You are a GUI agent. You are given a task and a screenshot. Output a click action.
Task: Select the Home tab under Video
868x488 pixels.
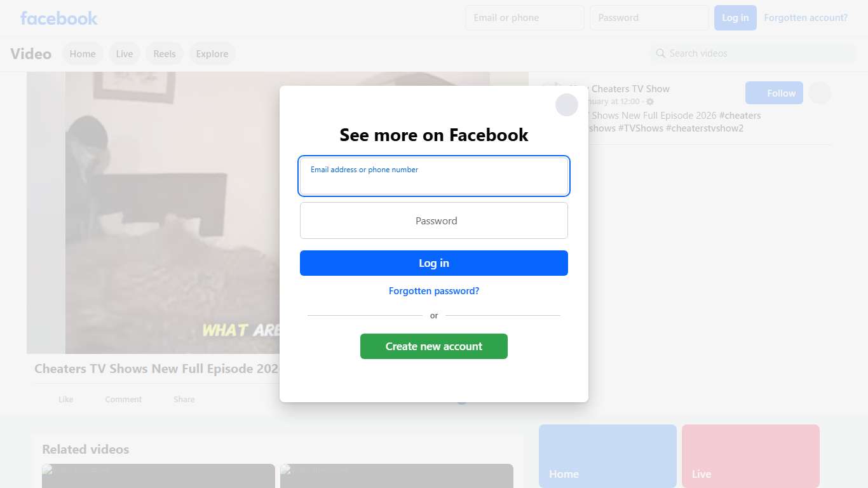click(83, 54)
